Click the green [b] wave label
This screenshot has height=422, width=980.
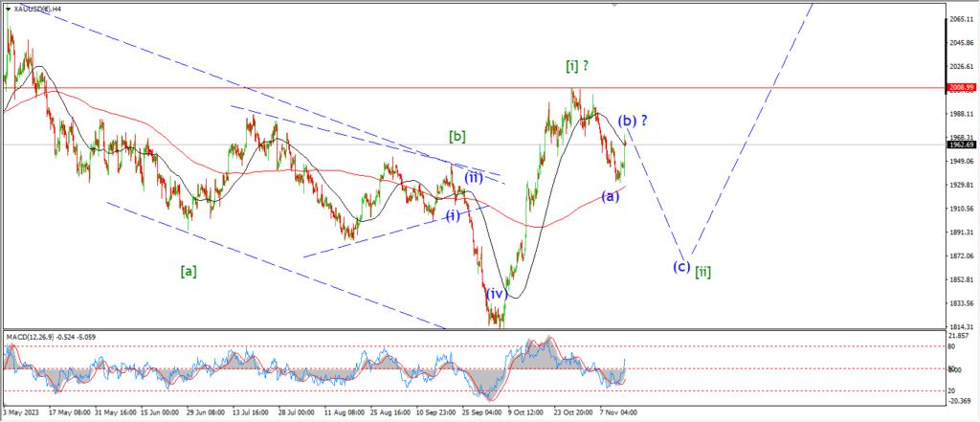pyautogui.click(x=457, y=136)
